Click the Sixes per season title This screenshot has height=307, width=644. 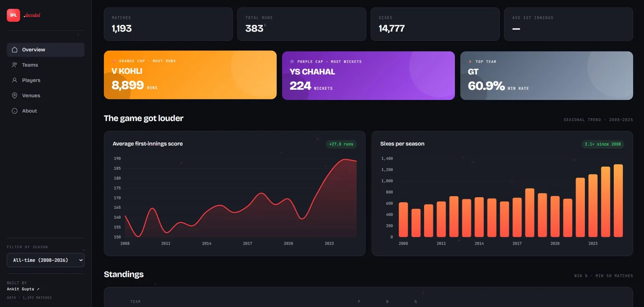[402, 144]
